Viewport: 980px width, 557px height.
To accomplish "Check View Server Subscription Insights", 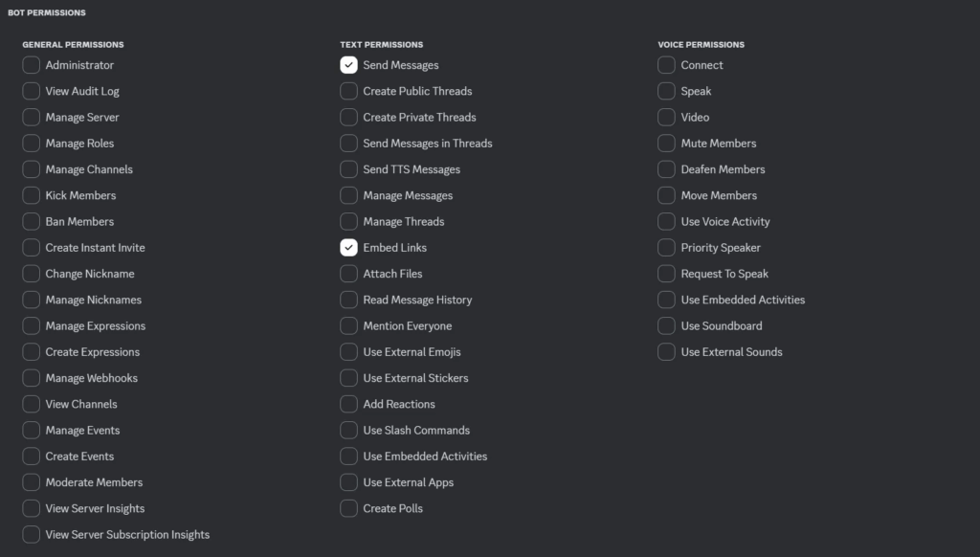I will [32, 534].
